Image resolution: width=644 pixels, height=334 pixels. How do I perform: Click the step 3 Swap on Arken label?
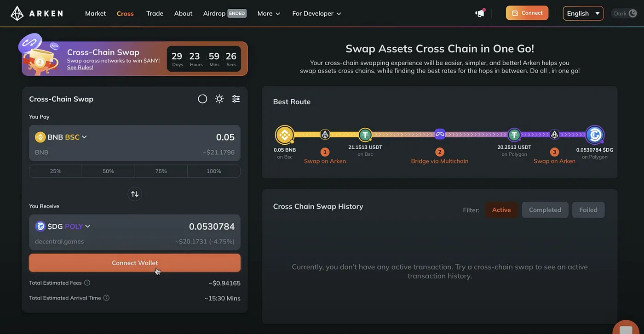tap(554, 161)
